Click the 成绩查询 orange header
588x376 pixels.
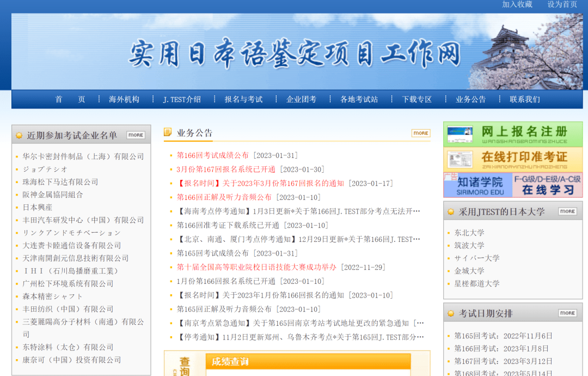(308, 362)
